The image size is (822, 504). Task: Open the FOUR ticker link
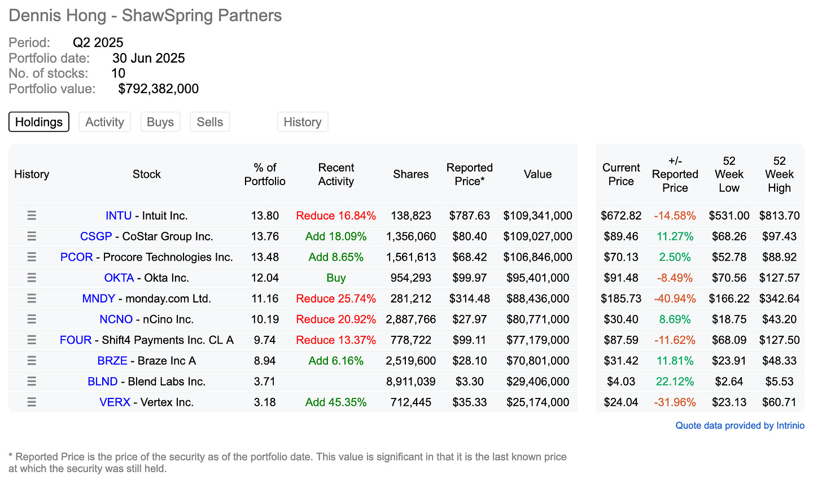pos(76,340)
